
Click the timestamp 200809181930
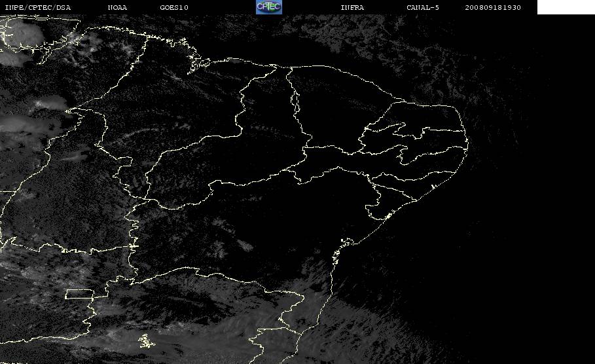tap(493, 8)
